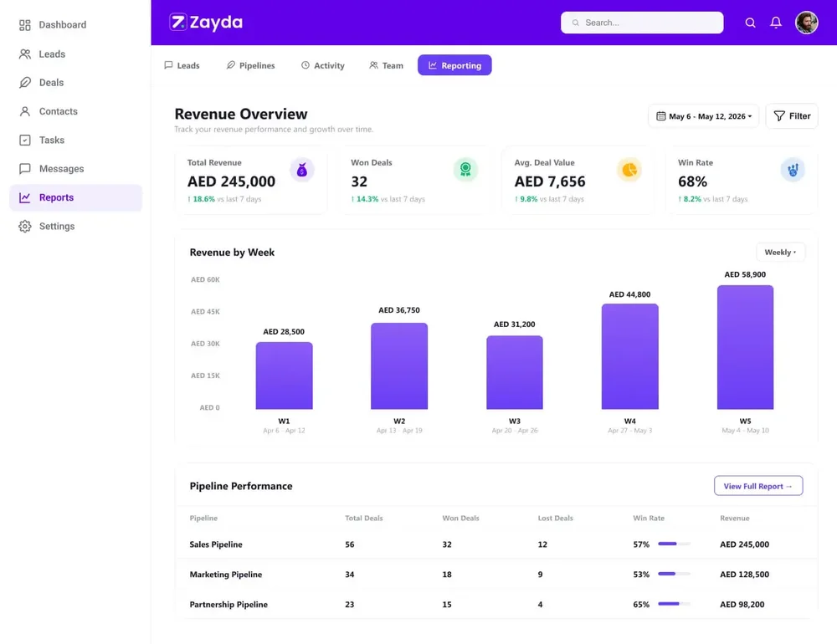Click the Marketing Pipeline row name
837x644 pixels.
click(226, 574)
